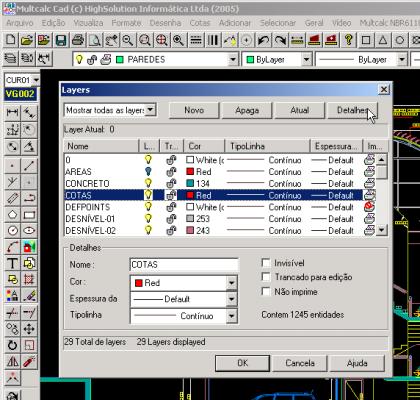
Task: Toggle AREAS layer light bulb visibility
Action: (148, 172)
